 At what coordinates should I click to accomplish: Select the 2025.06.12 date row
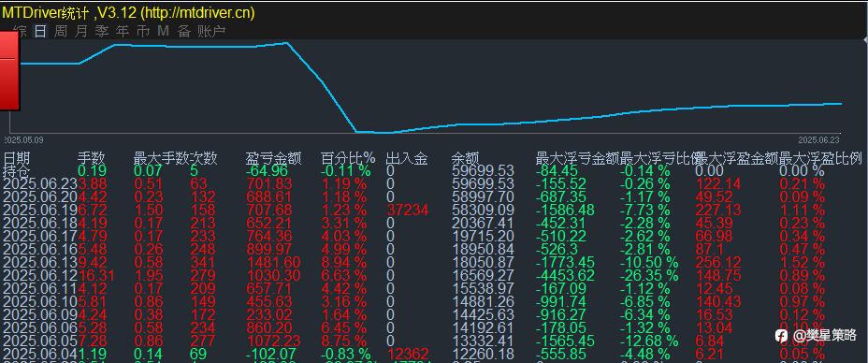tap(40, 276)
